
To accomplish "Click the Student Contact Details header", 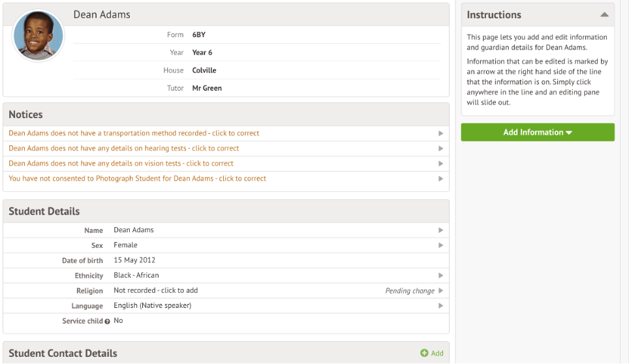I will click(63, 353).
